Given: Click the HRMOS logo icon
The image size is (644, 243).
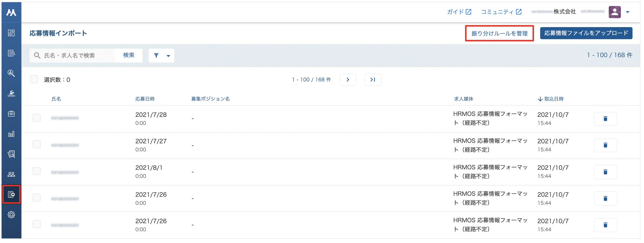Looking at the screenshot, I should tap(11, 12).
